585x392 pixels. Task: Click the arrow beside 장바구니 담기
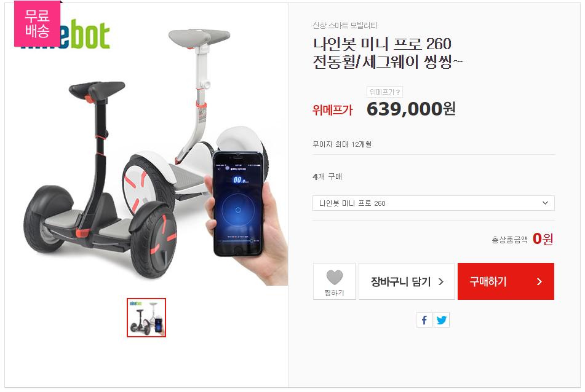[x=441, y=281]
